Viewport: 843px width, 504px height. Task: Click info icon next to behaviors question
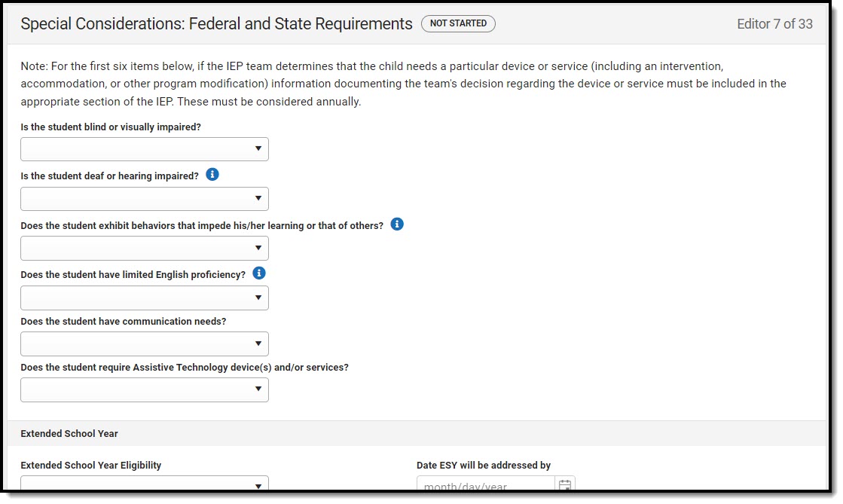coord(397,225)
